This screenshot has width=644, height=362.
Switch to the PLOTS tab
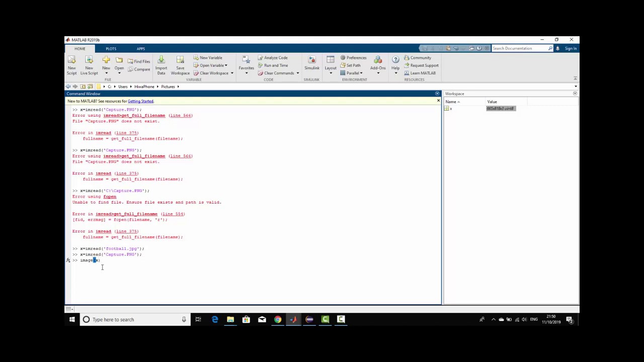[111, 49]
